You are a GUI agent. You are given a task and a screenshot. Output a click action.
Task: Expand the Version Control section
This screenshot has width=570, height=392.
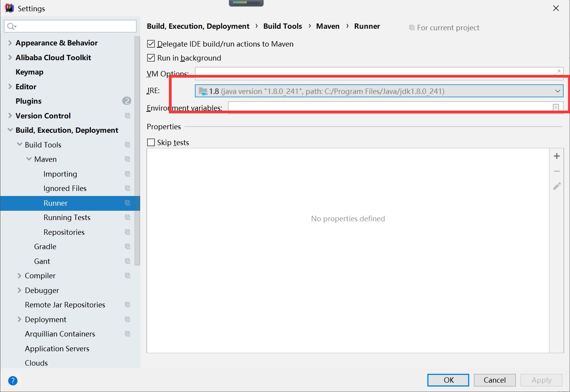click(10, 116)
